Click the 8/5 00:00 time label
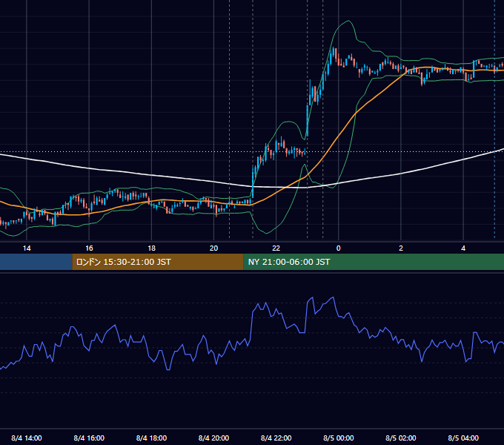504x445 pixels. (x=339, y=438)
